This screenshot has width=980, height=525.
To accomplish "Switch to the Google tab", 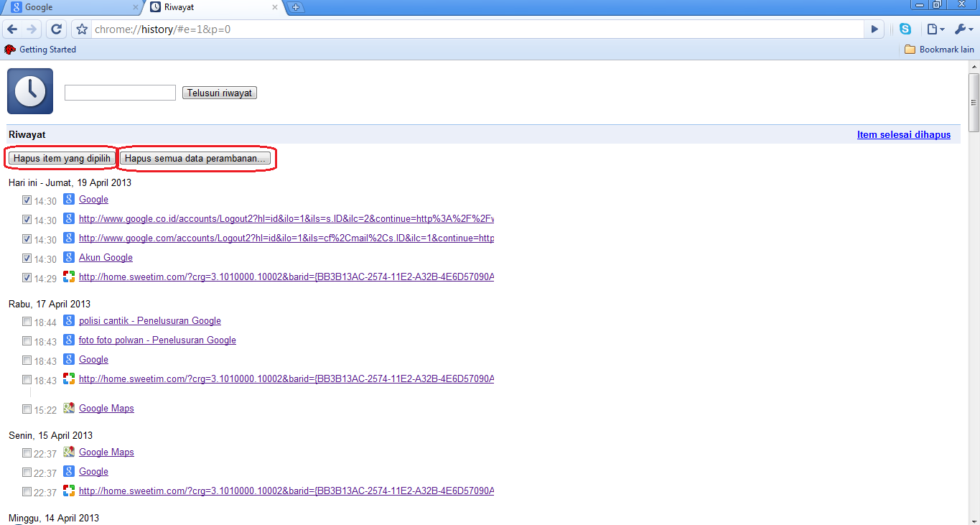I will click(x=73, y=7).
